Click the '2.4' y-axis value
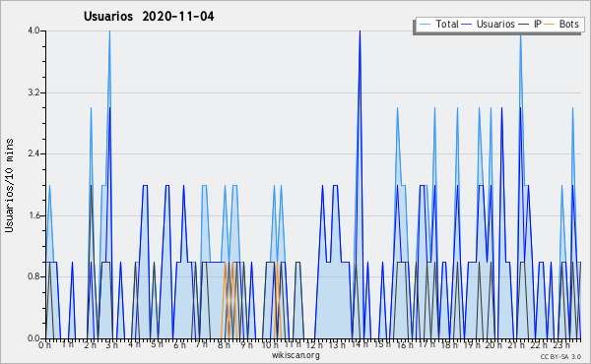Screen dimensions: 591x364 point(33,153)
